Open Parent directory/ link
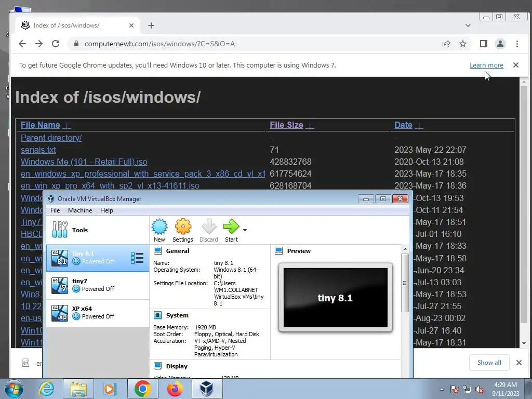 pos(51,138)
